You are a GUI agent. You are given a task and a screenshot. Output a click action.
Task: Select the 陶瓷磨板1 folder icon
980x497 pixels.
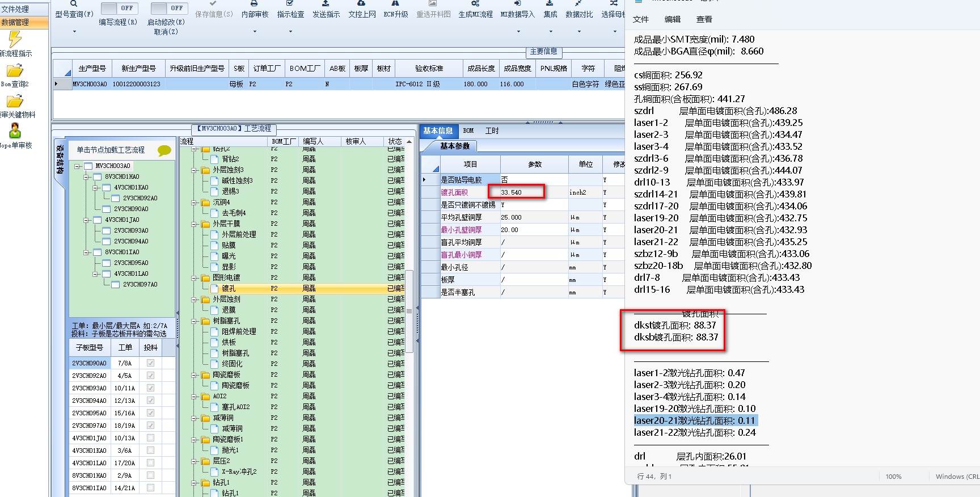pyautogui.click(x=206, y=440)
